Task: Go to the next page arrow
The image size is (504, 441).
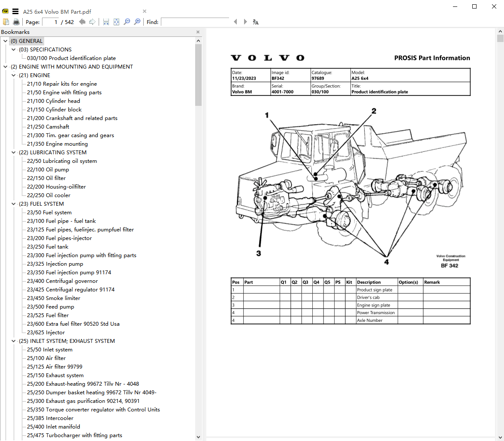Action: [92, 22]
